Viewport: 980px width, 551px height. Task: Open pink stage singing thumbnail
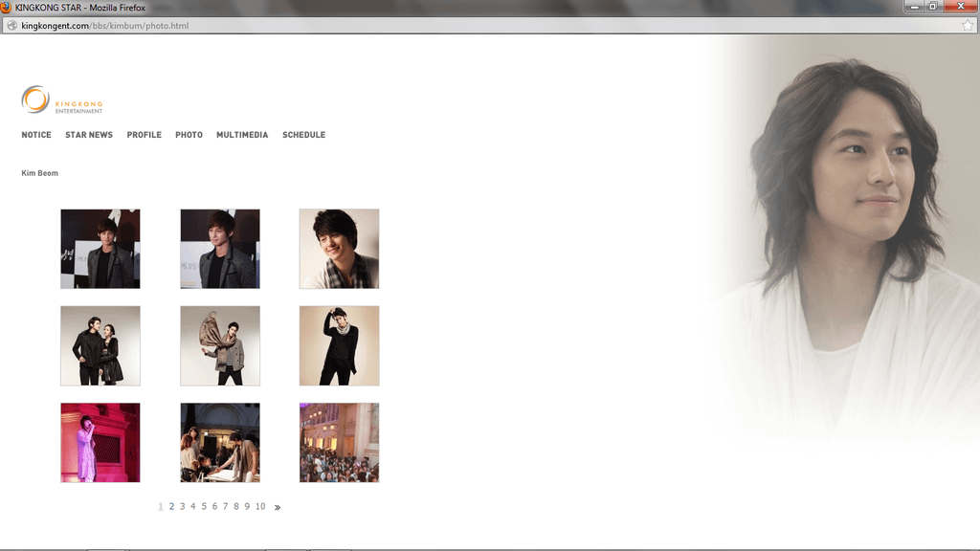tap(100, 442)
